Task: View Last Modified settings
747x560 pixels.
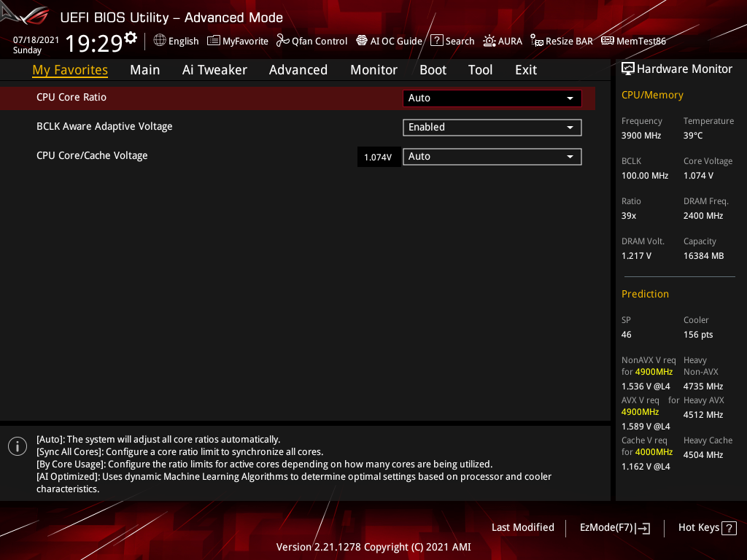Action: tap(522, 527)
